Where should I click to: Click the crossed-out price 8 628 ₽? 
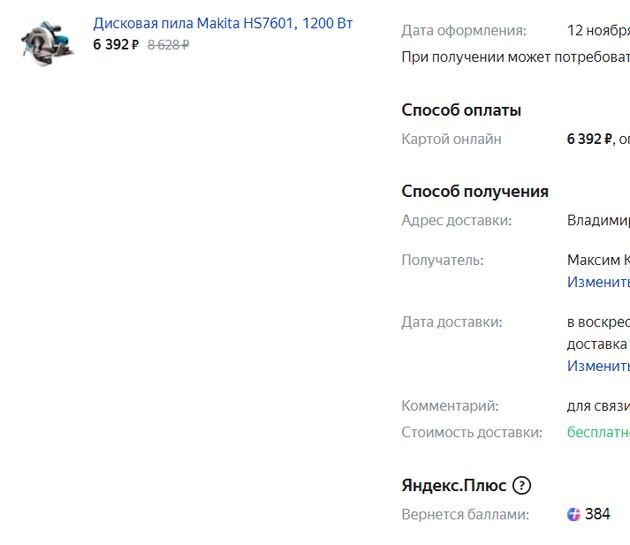pyautogui.click(x=168, y=45)
